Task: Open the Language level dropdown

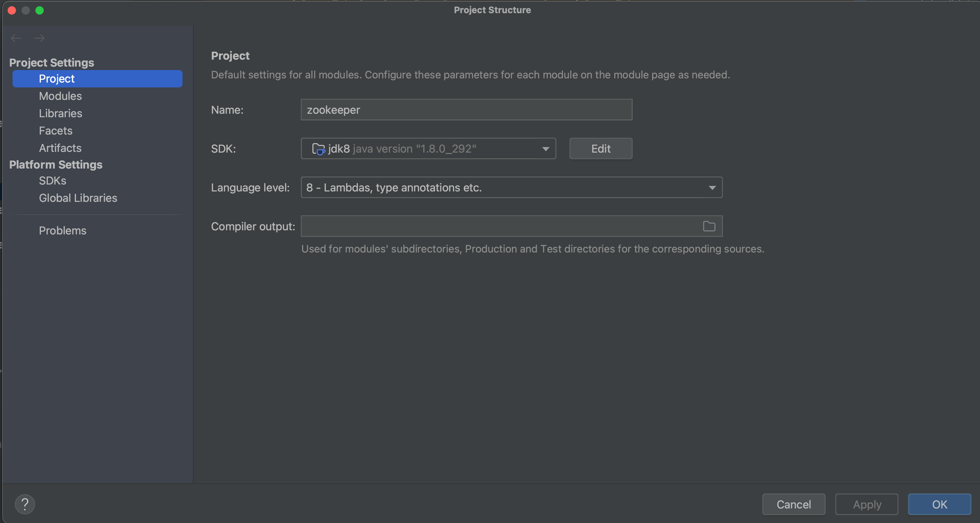Action: coord(712,188)
